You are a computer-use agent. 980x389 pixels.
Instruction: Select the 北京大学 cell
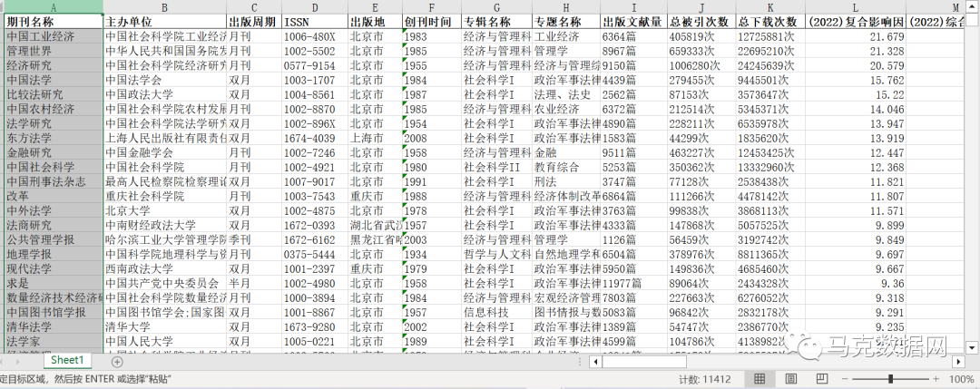click(164, 210)
